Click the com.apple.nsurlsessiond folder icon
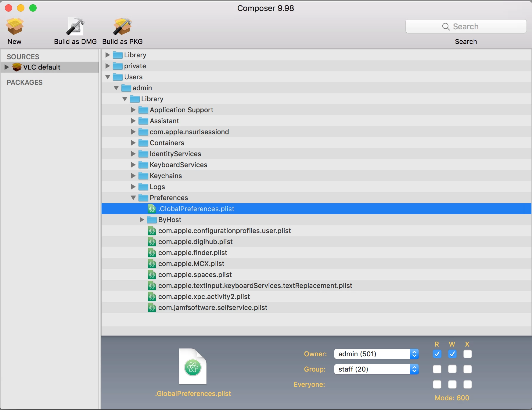Image resolution: width=532 pixels, height=410 pixels. tap(143, 132)
